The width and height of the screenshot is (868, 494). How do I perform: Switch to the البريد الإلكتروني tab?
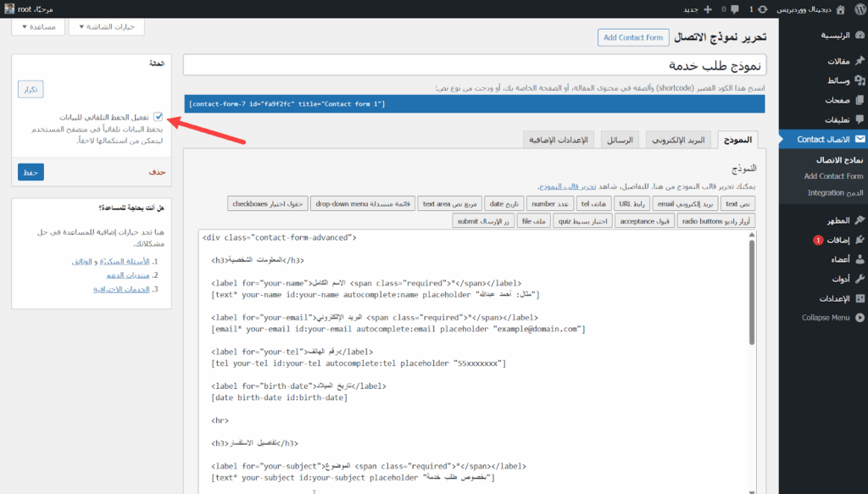point(678,140)
